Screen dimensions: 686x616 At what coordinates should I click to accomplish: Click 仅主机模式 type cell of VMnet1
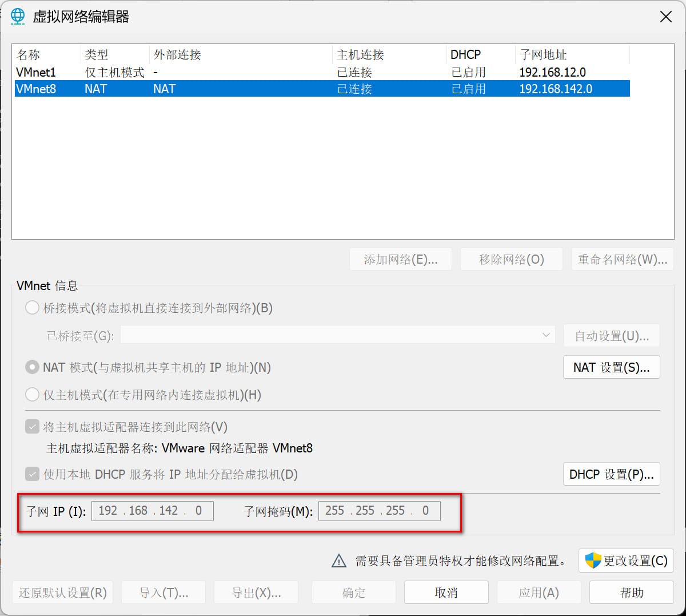point(114,72)
